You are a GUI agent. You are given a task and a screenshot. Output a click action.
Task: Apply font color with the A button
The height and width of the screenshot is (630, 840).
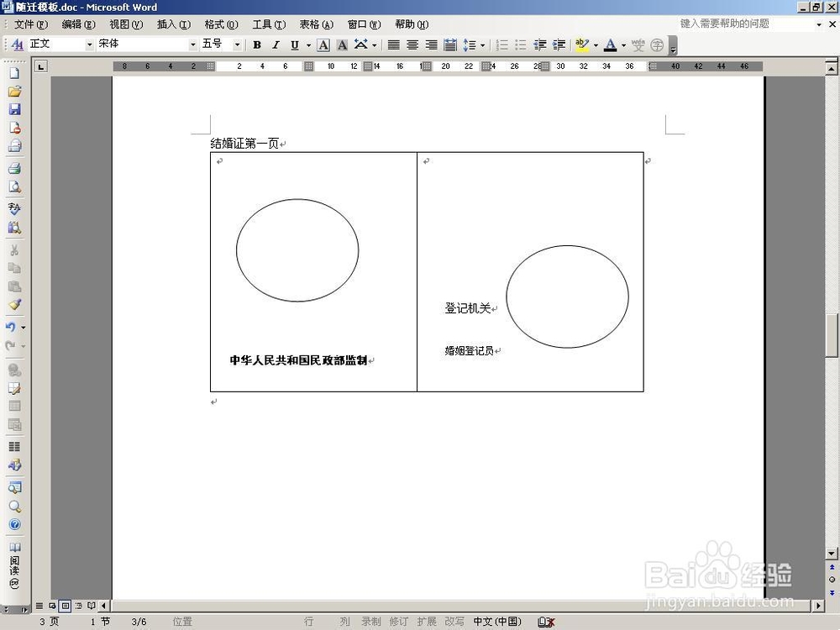[x=610, y=45]
